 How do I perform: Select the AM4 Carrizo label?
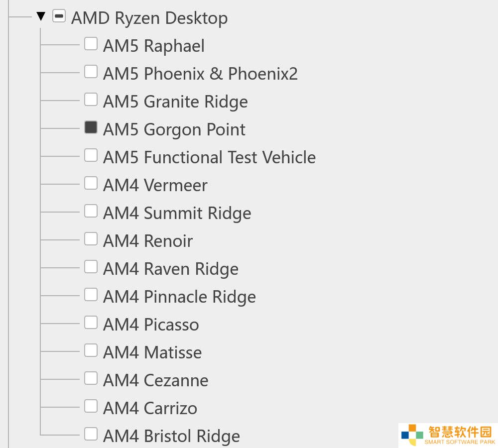[150, 408]
